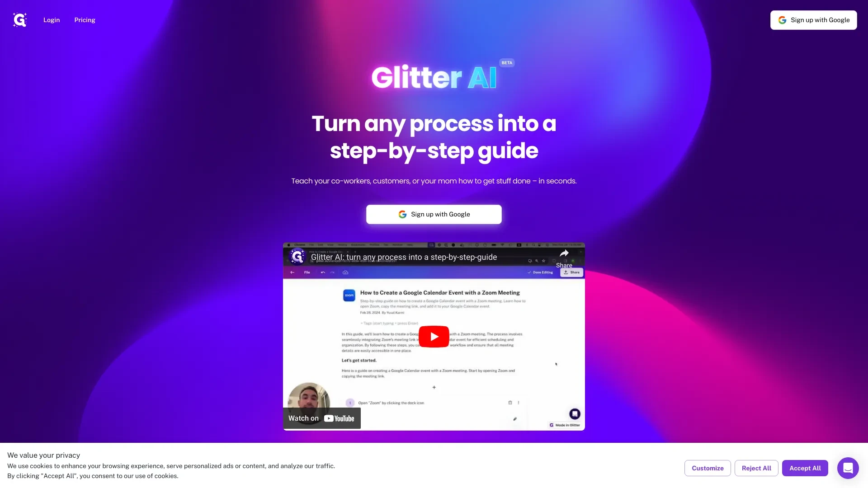Click the Google icon on Sign up button
868x488 pixels.
pyautogui.click(x=403, y=215)
